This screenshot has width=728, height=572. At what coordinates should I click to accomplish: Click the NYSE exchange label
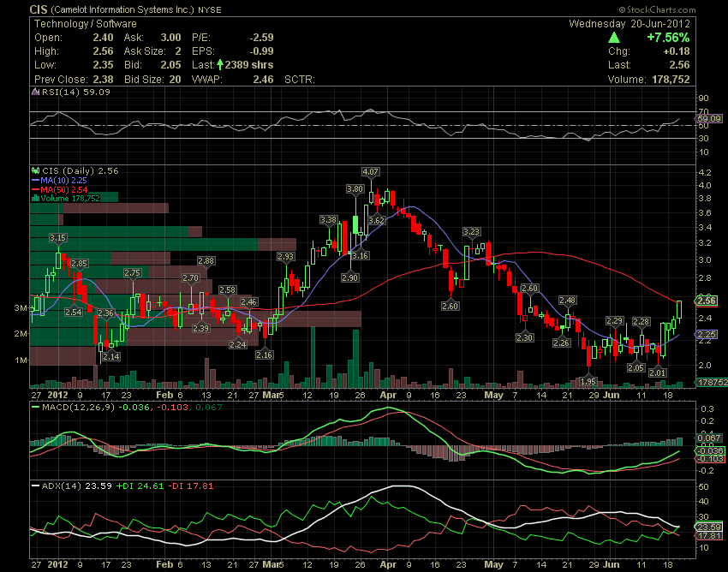coord(209,9)
